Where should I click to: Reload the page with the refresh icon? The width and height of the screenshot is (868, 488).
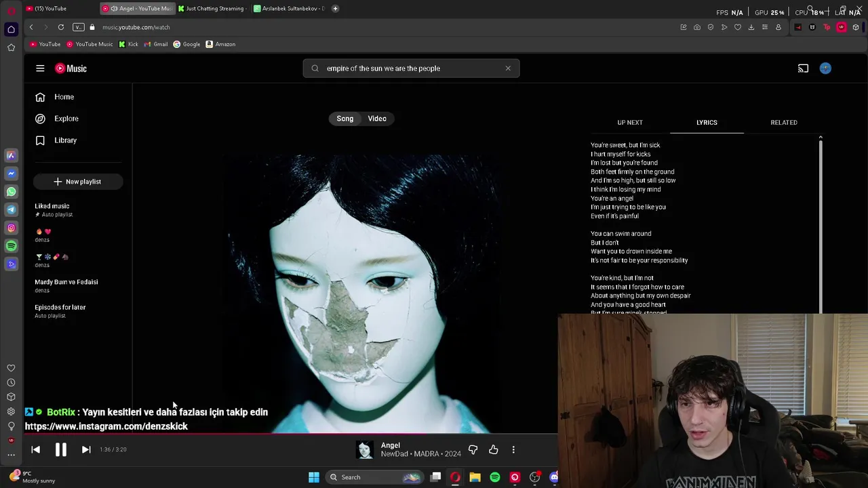tap(61, 27)
